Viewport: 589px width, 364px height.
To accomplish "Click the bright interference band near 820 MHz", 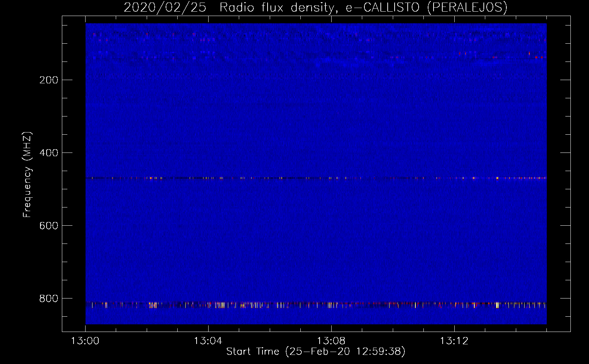I will pyautogui.click(x=316, y=305).
